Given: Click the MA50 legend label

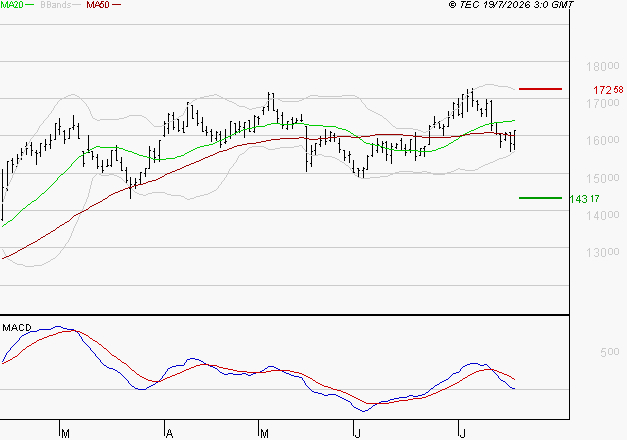Looking at the screenshot, I should (x=98, y=5).
